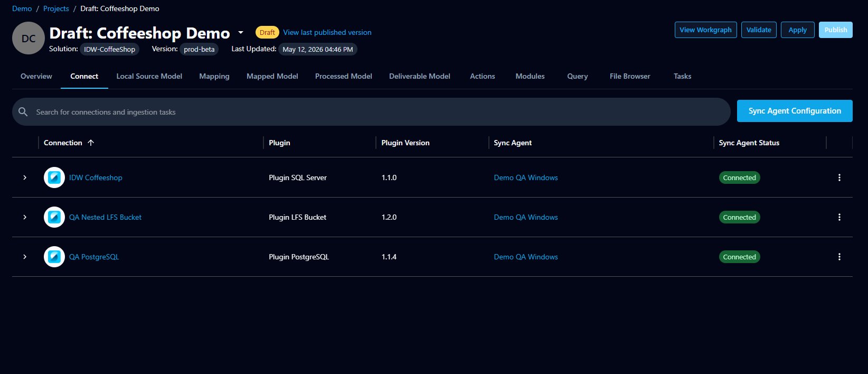This screenshot has height=374, width=868.
Task: Click the Connected status badge for IDW Coffeeshop
Action: pos(739,177)
